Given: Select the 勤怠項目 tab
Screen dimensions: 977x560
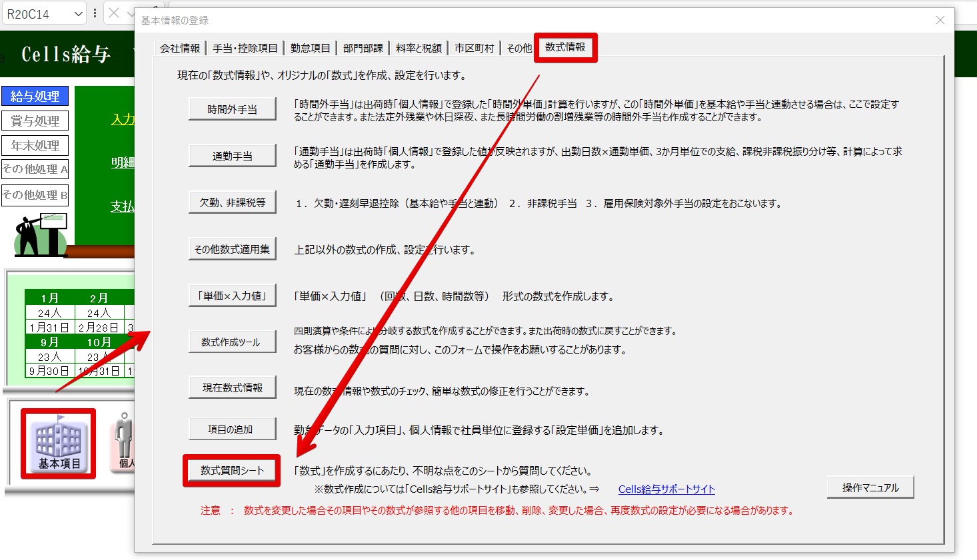Looking at the screenshot, I should point(310,48).
